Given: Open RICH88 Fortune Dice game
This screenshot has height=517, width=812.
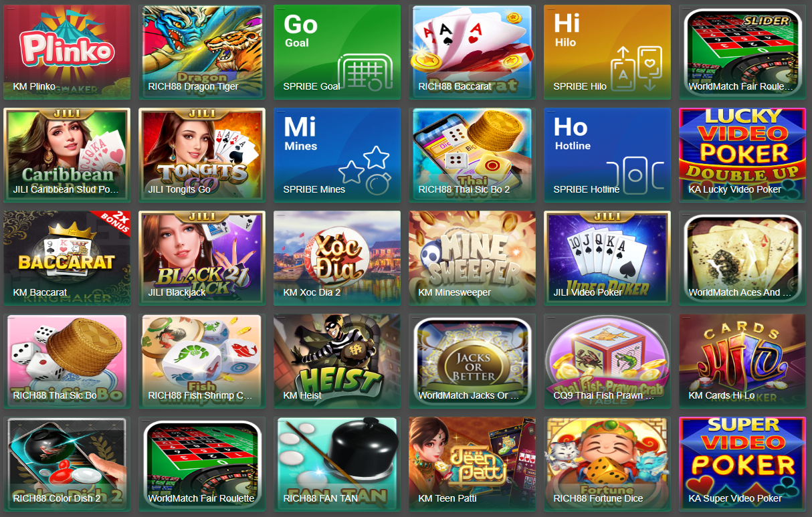Looking at the screenshot, I should 607,464.
